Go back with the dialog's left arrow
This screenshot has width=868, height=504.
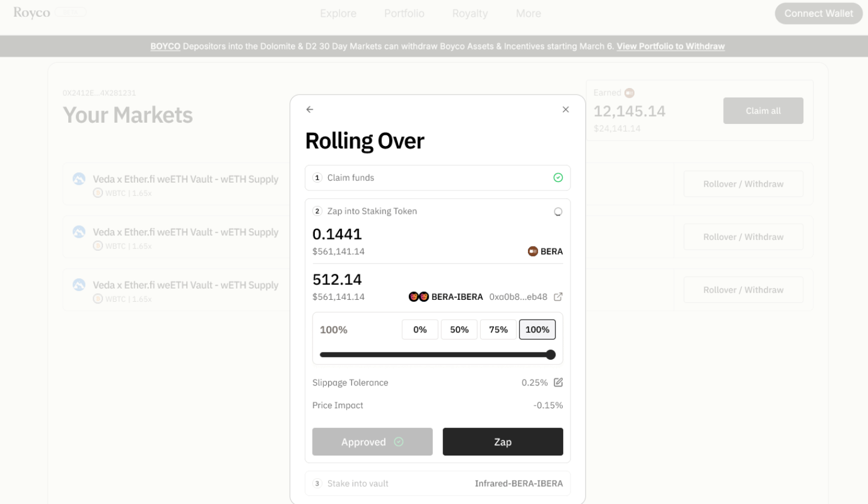coord(309,110)
